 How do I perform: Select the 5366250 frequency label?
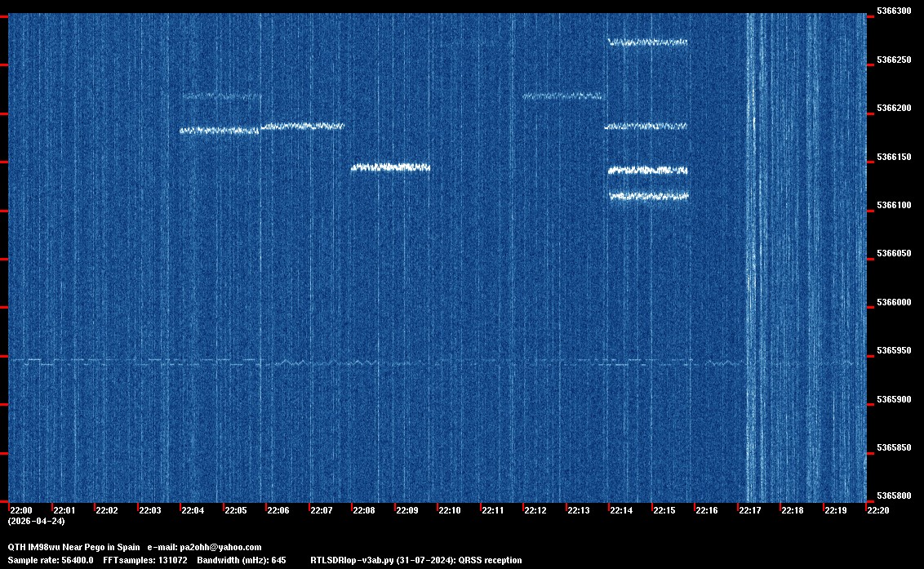(894, 60)
